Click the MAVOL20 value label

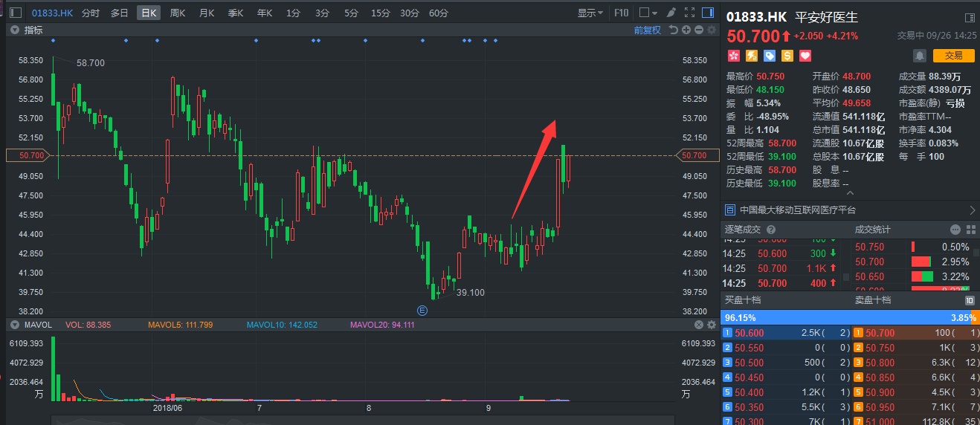[x=383, y=325]
